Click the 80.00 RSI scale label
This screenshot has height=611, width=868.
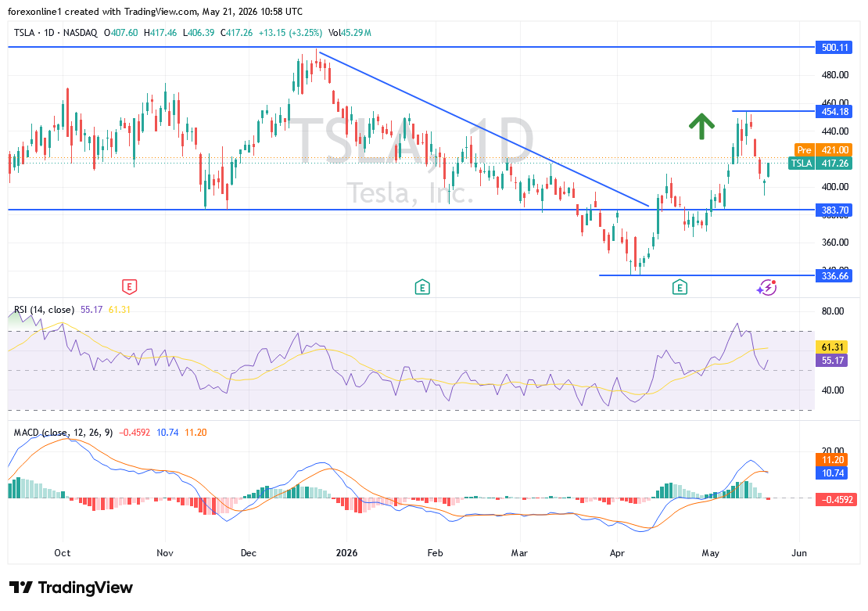pyautogui.click(x=833, y=311)
